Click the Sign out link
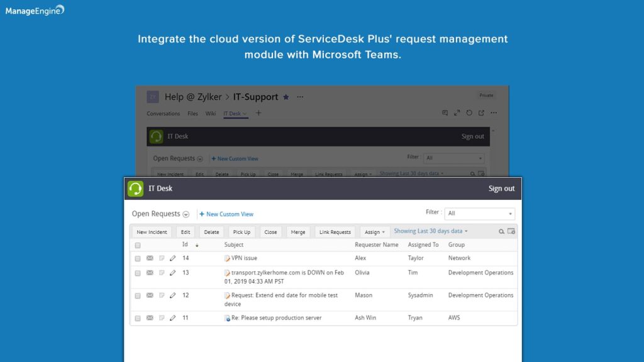644x362 pixels. [x=501, y=189]
